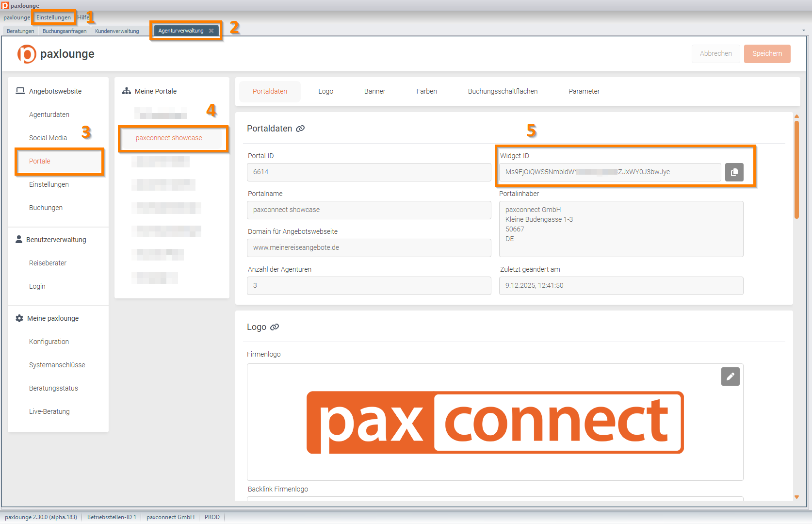The image size is (812, 524).
Task: Click status bar entry 'PROD'
Action: [x=212, y=517]
